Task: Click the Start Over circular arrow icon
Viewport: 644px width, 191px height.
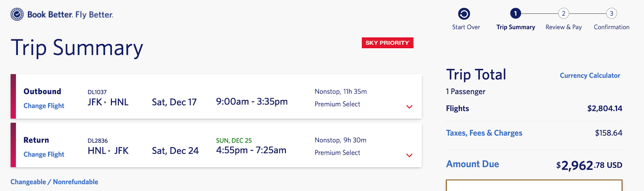Action: pos(464,14)
